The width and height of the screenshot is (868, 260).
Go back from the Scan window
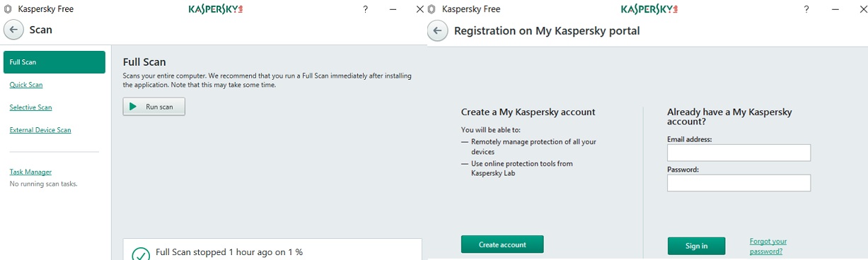pyautogui.click(x=13, y=30)
